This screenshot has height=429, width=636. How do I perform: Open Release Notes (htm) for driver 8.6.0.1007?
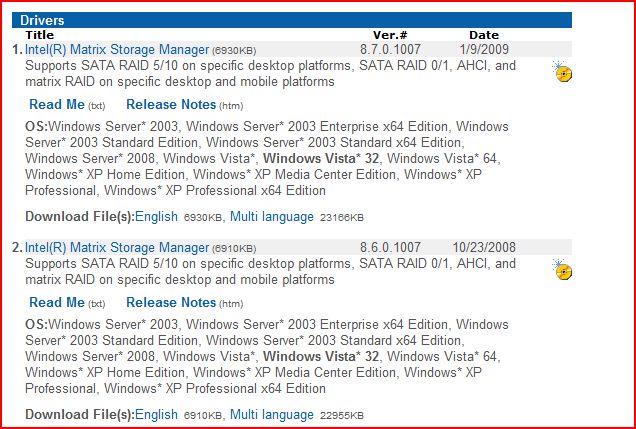coord(171,302)
